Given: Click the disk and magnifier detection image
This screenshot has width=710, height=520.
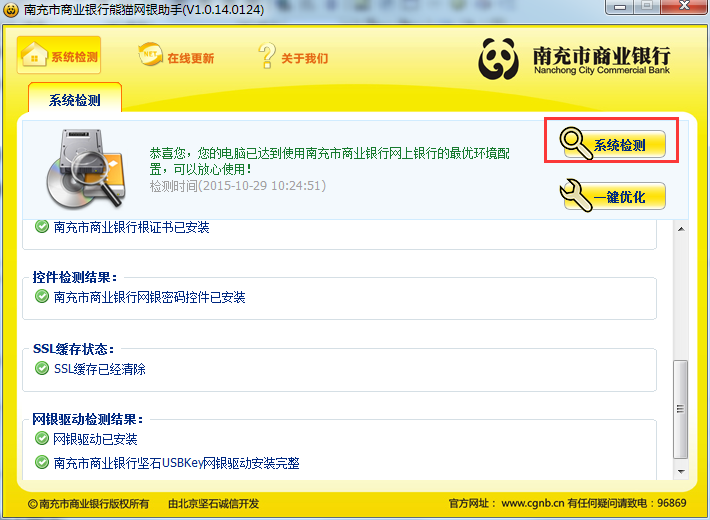Looking at the screenshot, I should click(x=86, y=169).
